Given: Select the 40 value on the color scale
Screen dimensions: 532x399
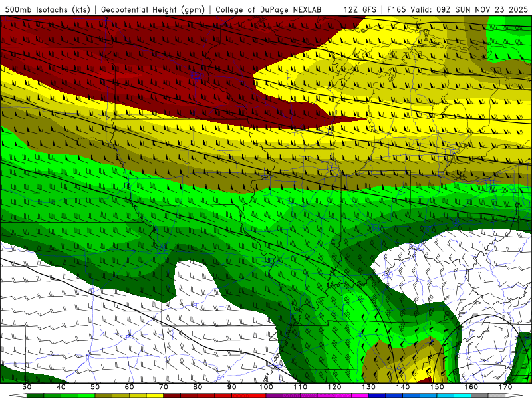Looking at the screenshot, I should (61, 387).
